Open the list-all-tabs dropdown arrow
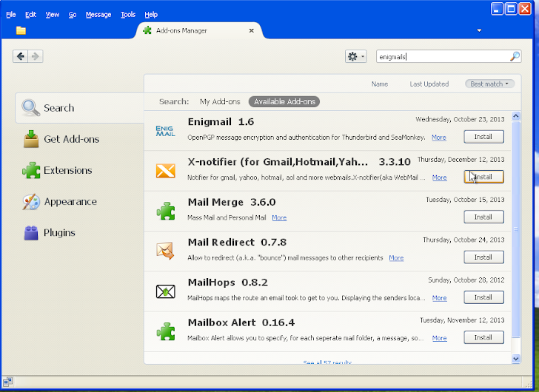The image size is (539, 392). (x=479, y=30)
